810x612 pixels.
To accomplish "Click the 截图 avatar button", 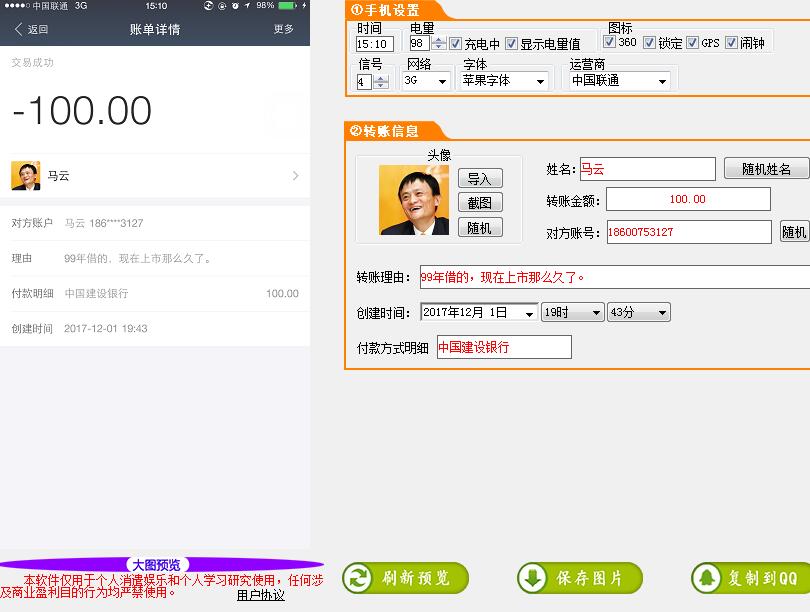I will [480, 203].
